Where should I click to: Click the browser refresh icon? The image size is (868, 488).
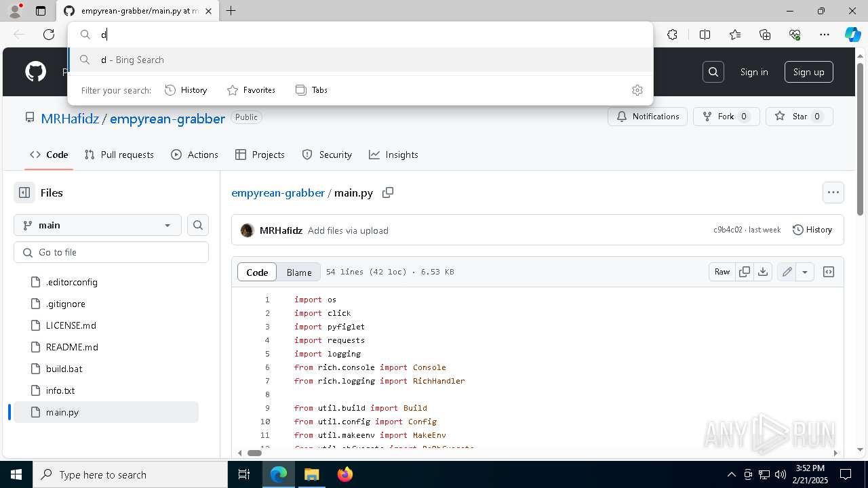tap(49, 35)
